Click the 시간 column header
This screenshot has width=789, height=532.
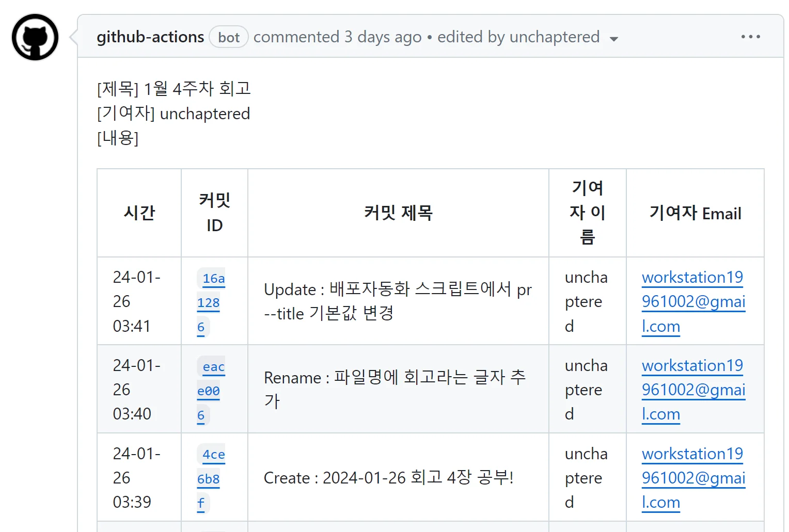pyautogui.click(x=139, y=213)
